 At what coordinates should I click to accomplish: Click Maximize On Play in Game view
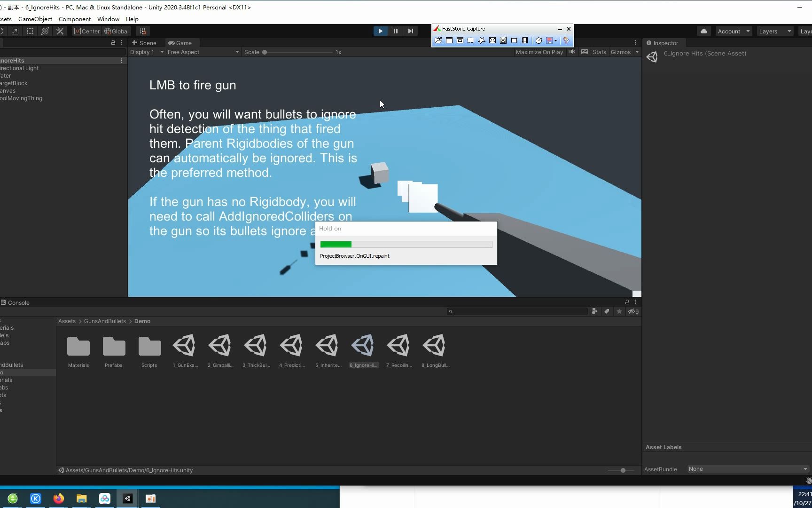tap(539, 52)
